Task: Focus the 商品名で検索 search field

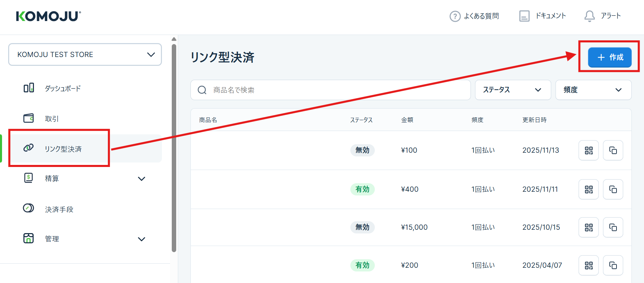Action: click(336, 90)
